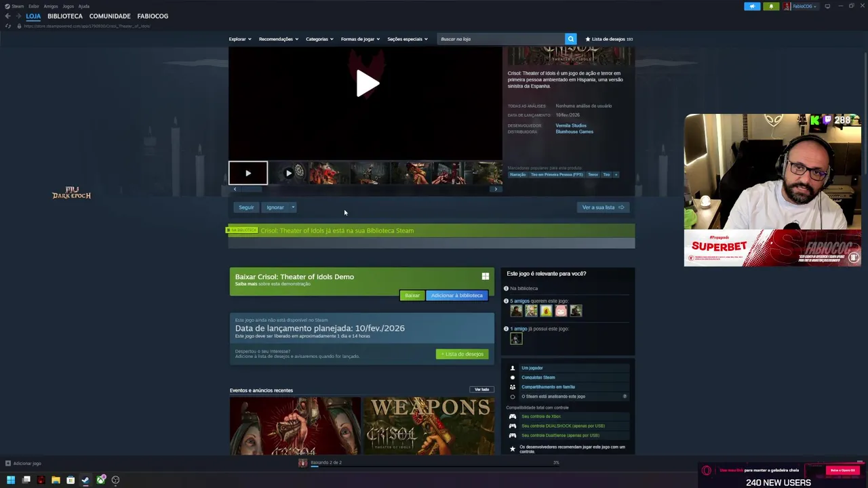This screenshot has width=868, height=488.
Task: Open the Ajuda menu
Action: click(83, 6)
